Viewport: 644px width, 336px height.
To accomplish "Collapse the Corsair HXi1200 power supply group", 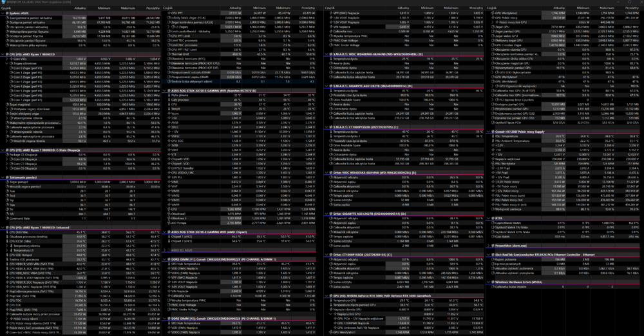I will coord(488,130).
